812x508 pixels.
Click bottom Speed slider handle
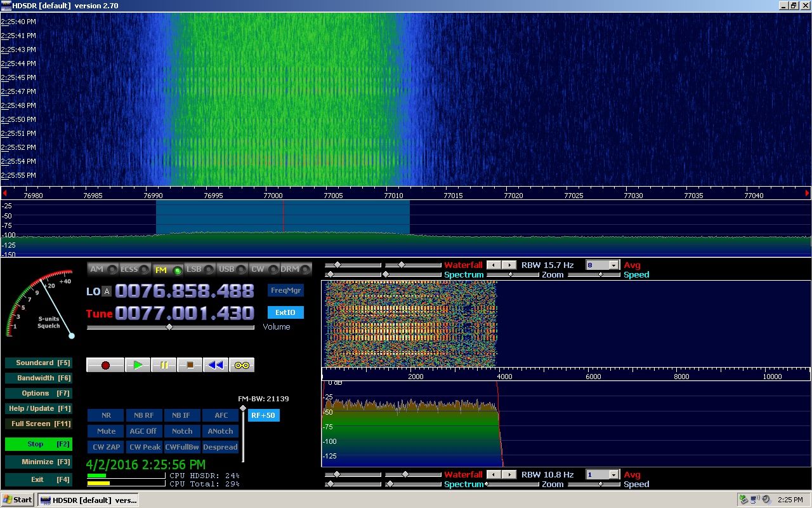point(600,484)
